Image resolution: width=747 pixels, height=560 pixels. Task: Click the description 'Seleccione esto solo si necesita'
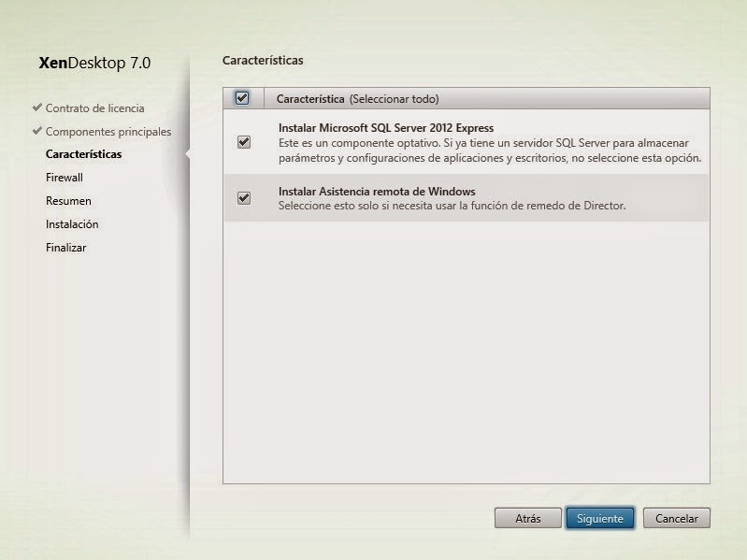pyautogui.click(x=453, y=206)
